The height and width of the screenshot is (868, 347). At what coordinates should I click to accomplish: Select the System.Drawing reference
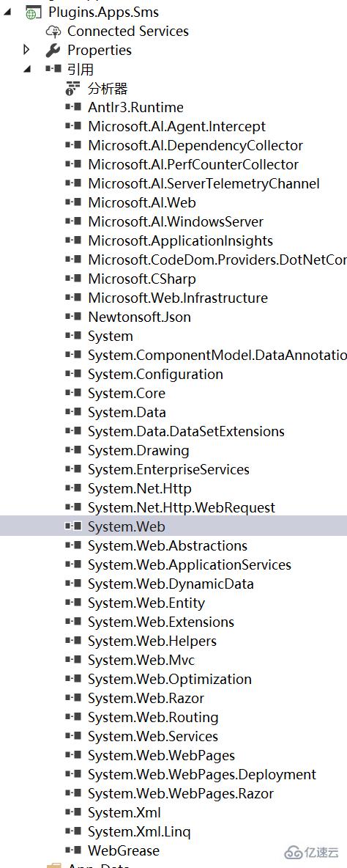click(x=138, y=451)
